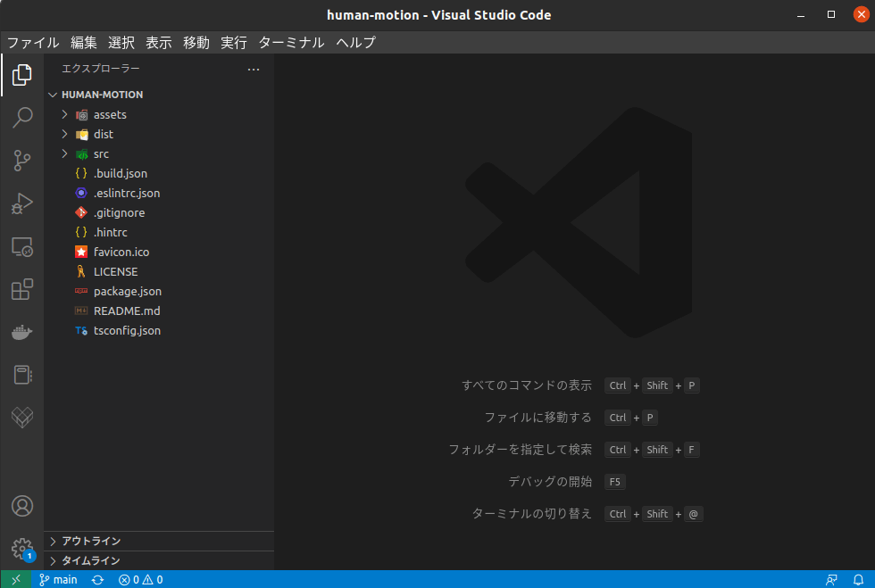Click the ファイルに移動する hint text
Screen dimensions: 875x588
(537, 418)
